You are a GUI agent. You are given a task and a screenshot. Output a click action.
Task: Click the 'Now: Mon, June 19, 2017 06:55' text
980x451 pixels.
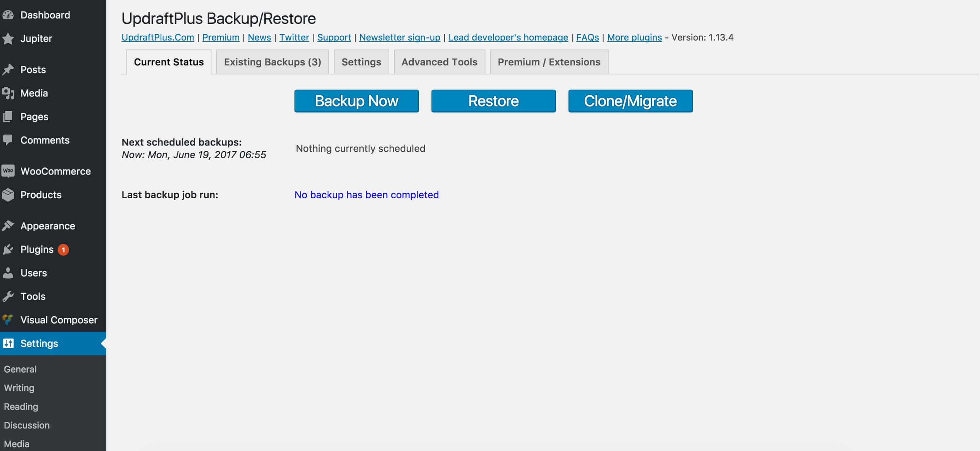(194, 155)
